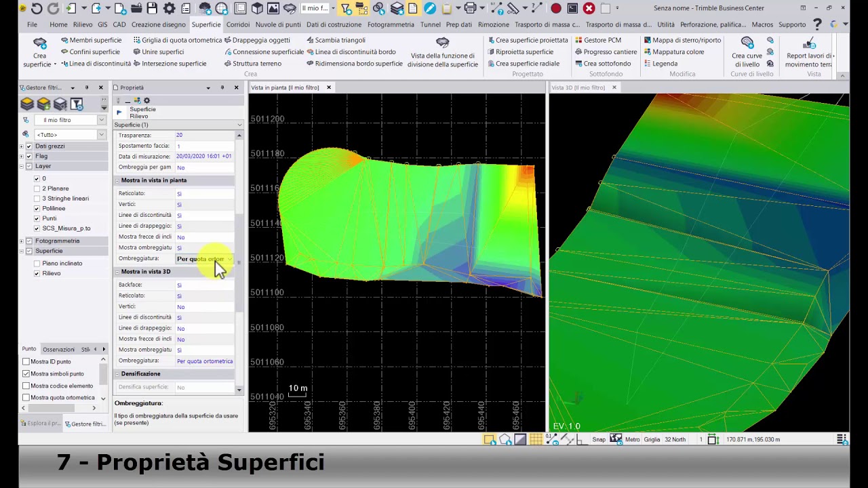Click the Griglia status bar button
The height and width of the screenshot is (488, 868).
click(652, 439)
